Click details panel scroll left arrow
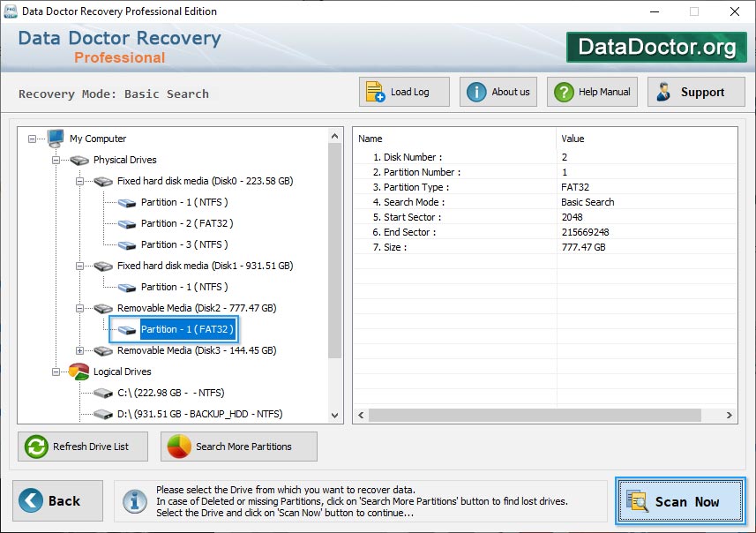Screen dimensions: 756x533 point(361,415)
